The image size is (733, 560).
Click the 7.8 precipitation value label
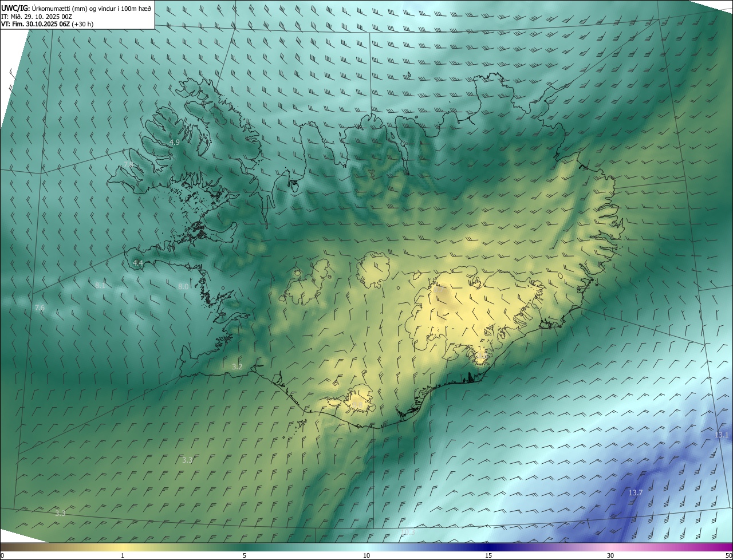coord(128,164)
